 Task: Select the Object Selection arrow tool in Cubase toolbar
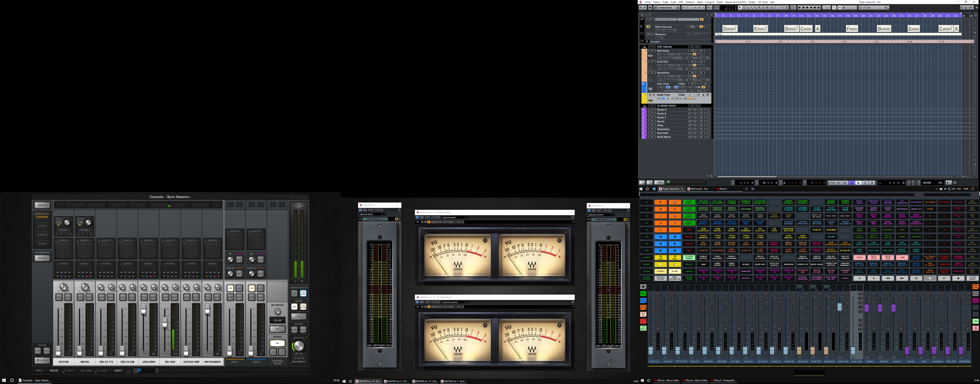coord(740,8)
